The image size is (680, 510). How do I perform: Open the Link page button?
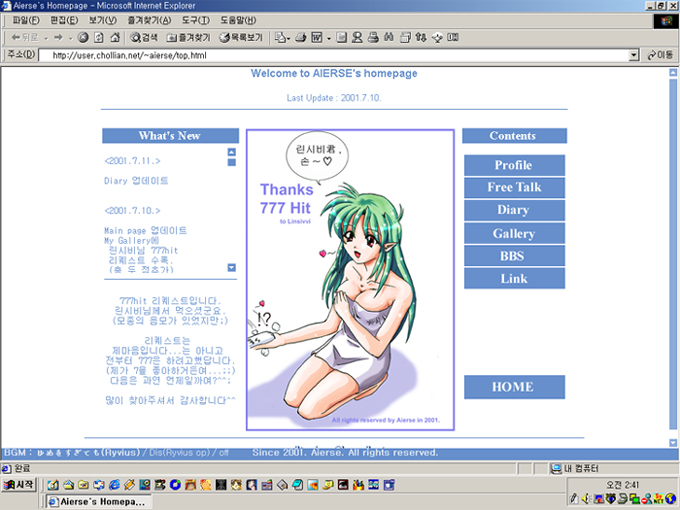pos(514,278)
